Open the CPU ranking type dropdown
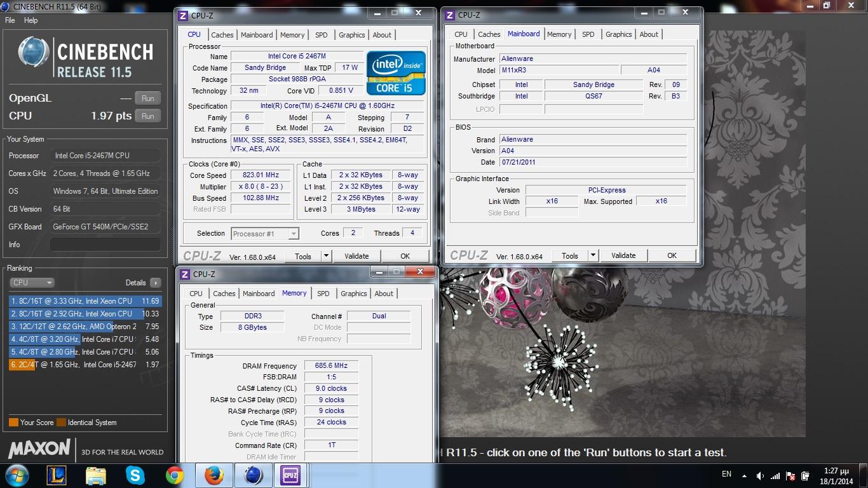This screenshot has width=868, height=488. [x=32, y=283]
